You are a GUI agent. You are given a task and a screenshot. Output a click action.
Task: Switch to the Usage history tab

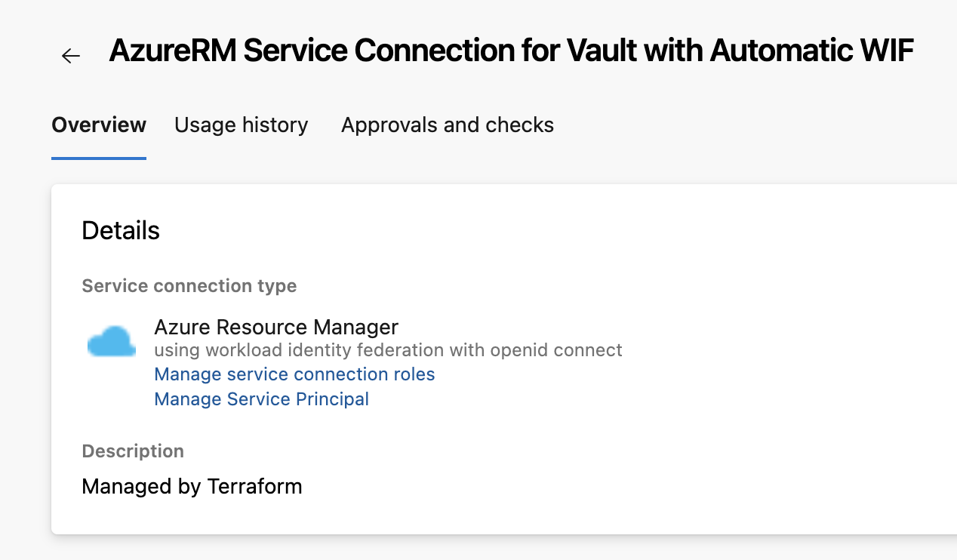click(241, 125)
